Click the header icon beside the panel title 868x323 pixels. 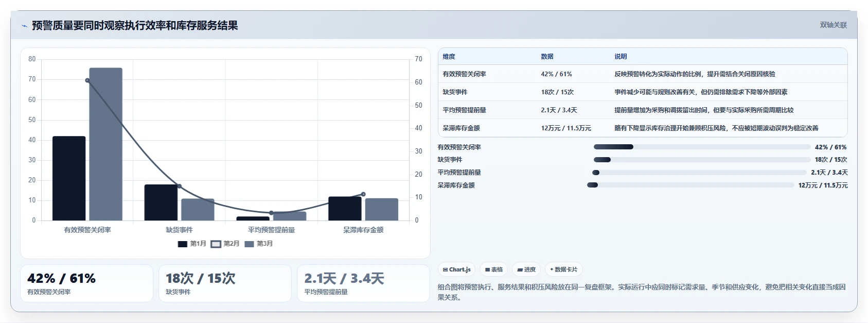coord(24,26)
